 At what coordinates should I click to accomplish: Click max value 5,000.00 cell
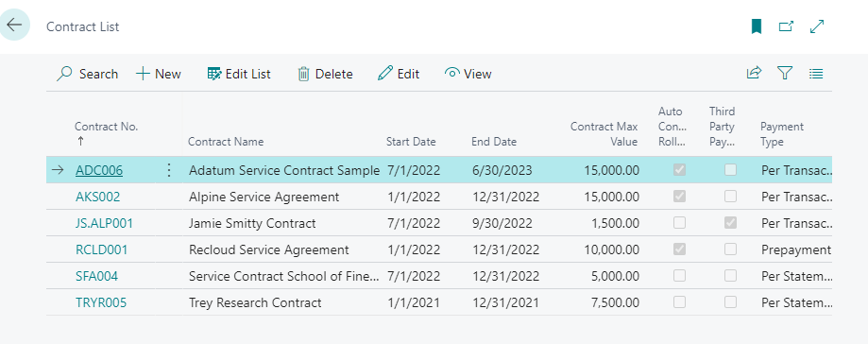tap(616, 276)
